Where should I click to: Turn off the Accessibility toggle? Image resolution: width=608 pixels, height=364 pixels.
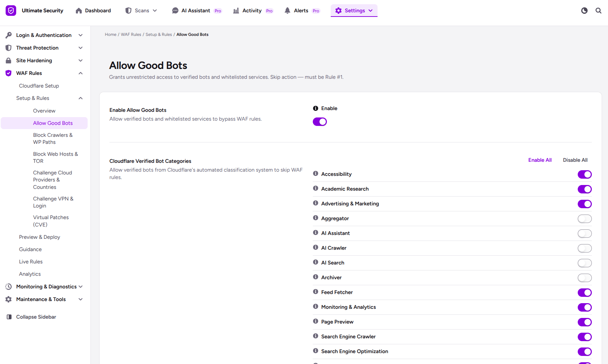585,174
